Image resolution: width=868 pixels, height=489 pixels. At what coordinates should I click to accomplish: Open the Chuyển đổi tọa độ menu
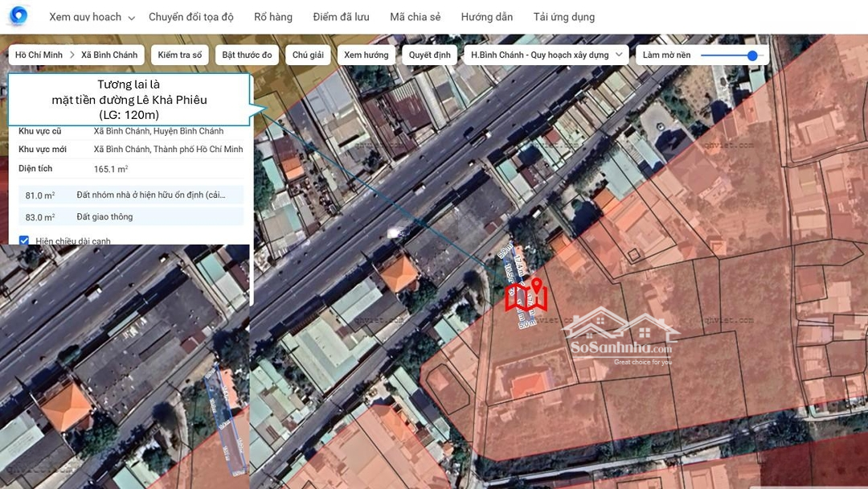coord(191,17)
